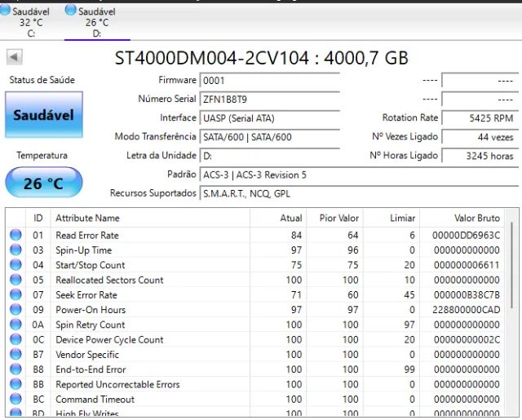Click the status icon of Device Power Cycle Count

pyautogui.click(x=15, y=339)
